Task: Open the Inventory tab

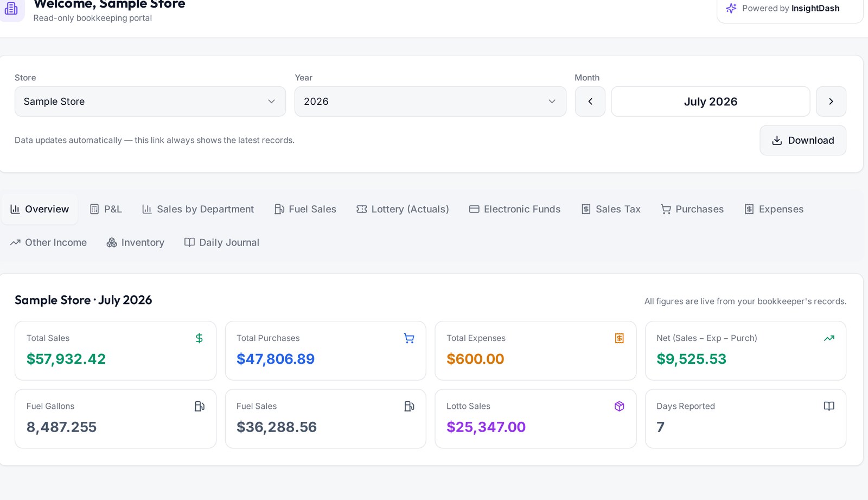Action: (x=136, y=242)
